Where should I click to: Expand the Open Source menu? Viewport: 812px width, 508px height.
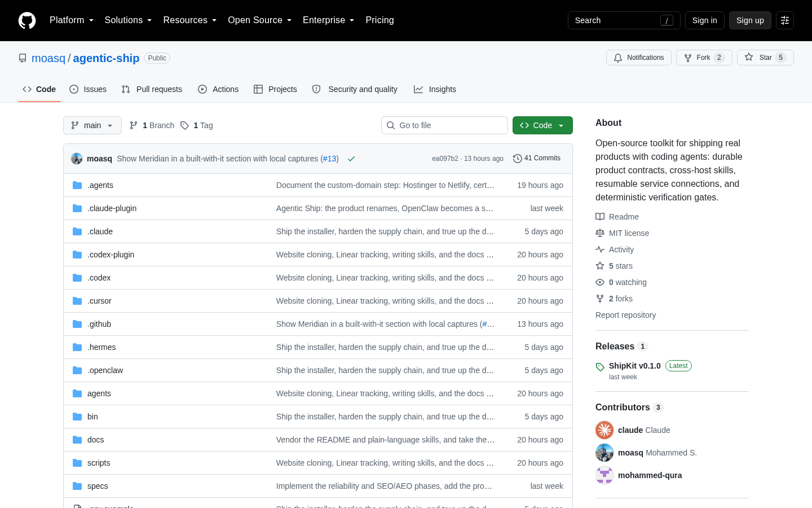(x=260, y=20)
